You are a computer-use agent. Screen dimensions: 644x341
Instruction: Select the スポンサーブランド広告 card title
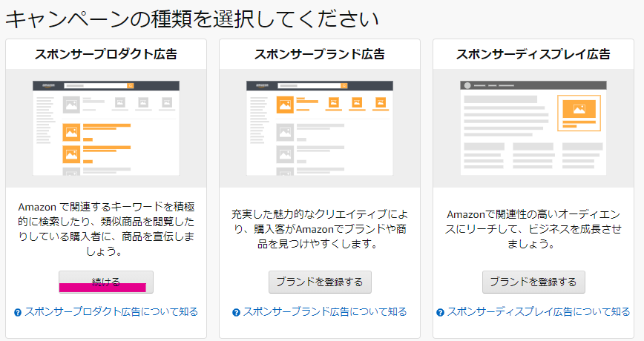[319, 54]
